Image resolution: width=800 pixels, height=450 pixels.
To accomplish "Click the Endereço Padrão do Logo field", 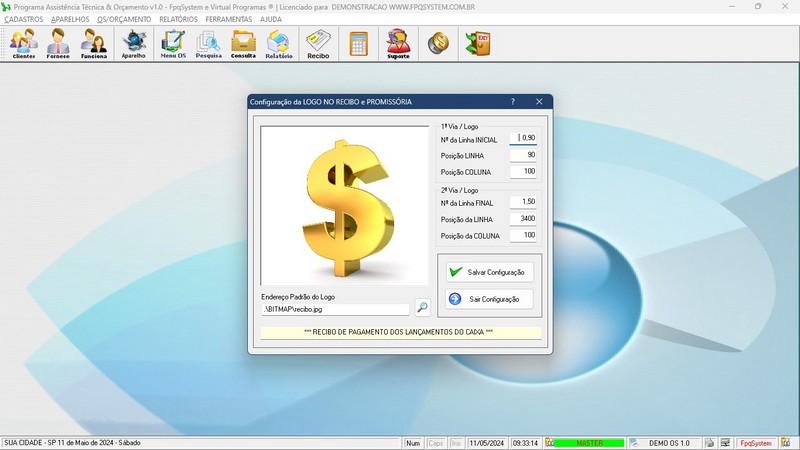I will tap(335, 309).
